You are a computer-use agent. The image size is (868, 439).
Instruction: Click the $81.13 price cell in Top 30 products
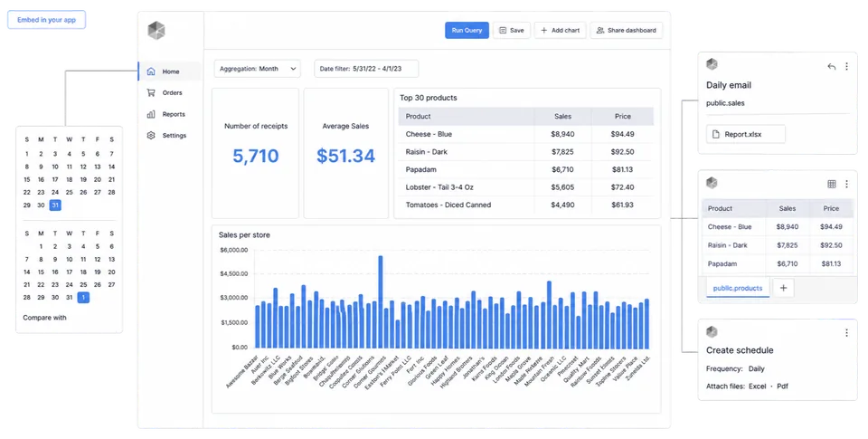coord(623,169)
